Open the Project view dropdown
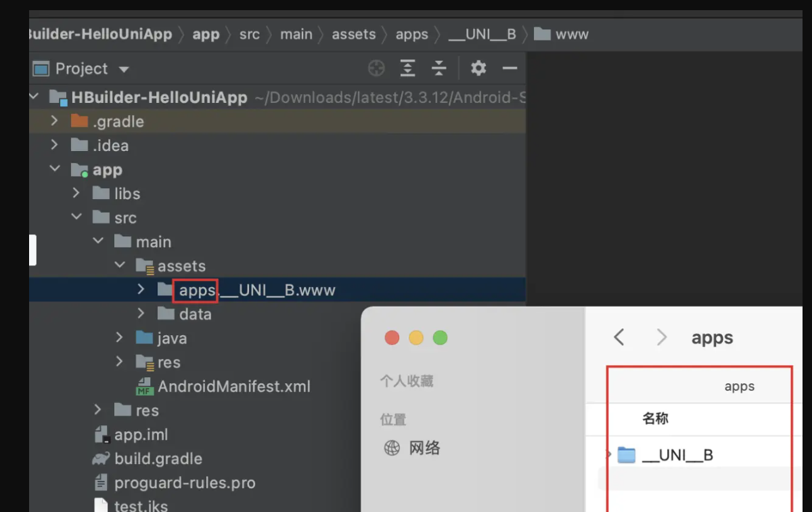 (x=124, y=68)
